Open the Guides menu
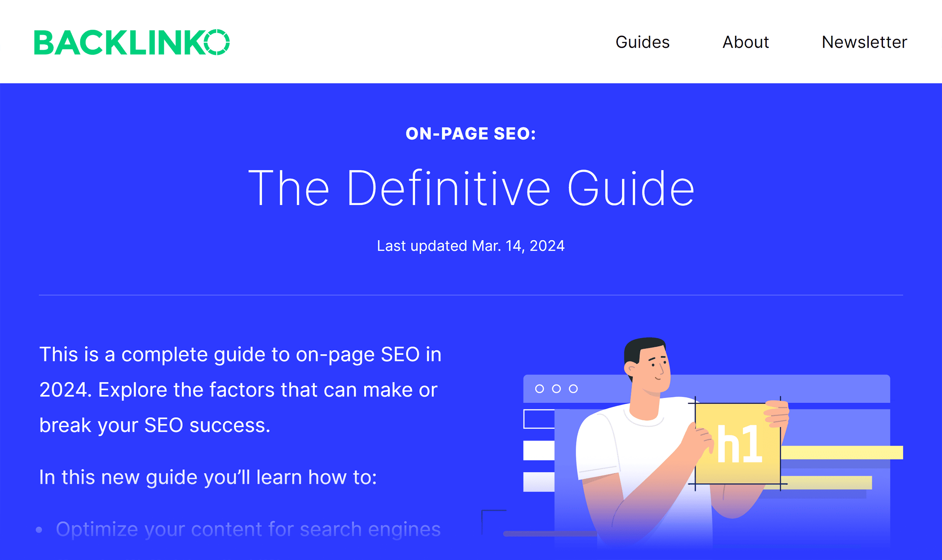Screen dimensions: 942x560 (642, 42)
